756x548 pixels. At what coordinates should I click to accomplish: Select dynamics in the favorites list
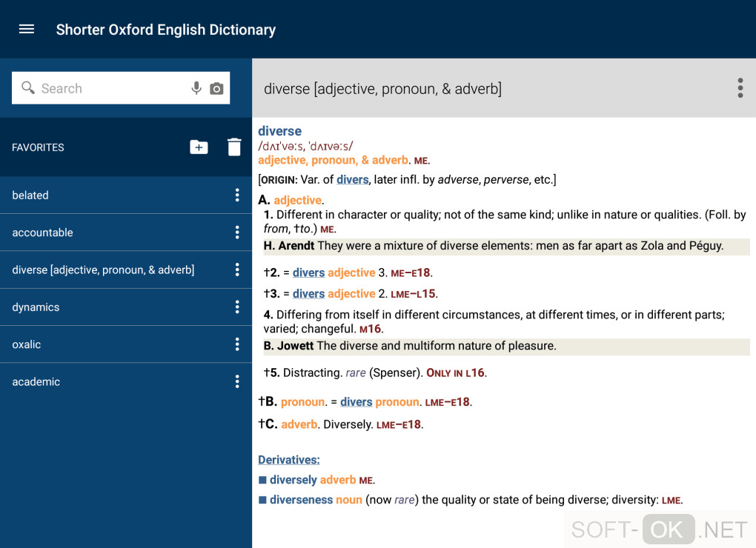click(x=36, y=307)
